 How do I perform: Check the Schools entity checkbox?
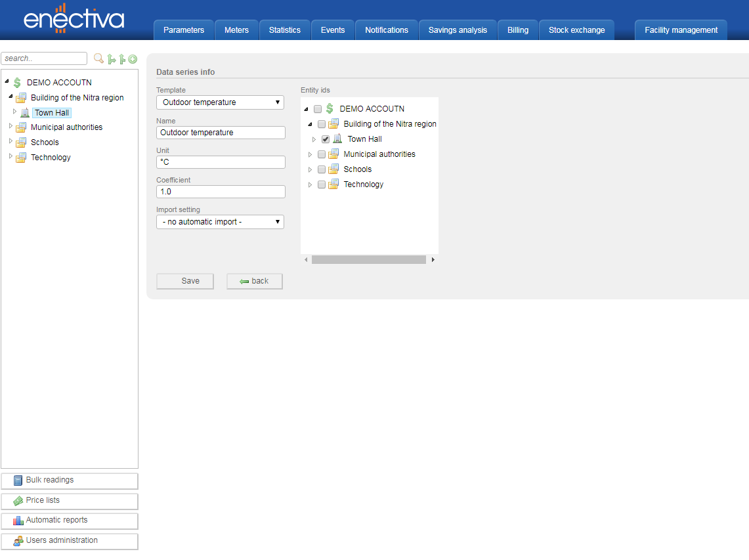pos(322,169)
